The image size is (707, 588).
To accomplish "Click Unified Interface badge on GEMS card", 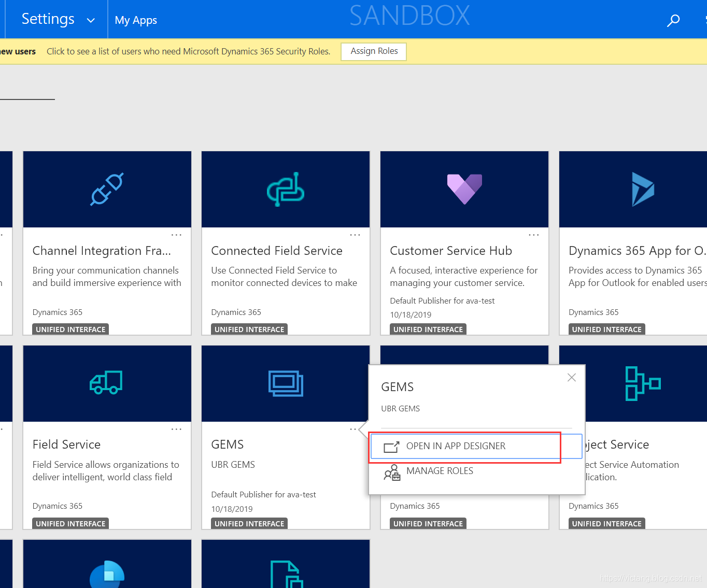I will pyautogui.click(x=249, y=524).
